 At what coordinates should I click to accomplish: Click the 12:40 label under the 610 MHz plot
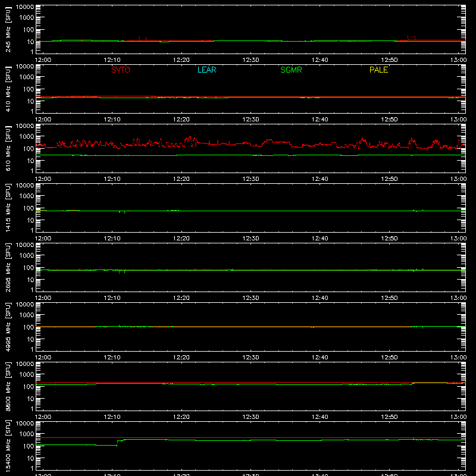(x=320, y=179)
